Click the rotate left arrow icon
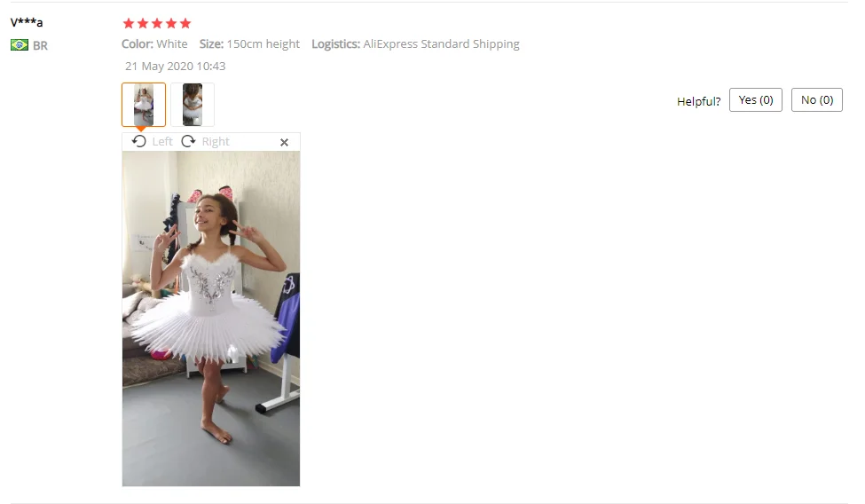 (x=139, y=141)
